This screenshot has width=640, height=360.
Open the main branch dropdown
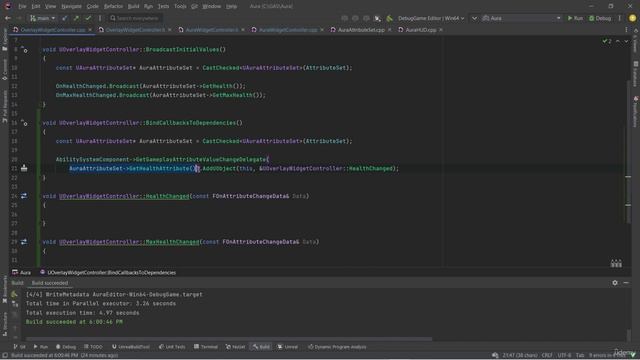42,18
